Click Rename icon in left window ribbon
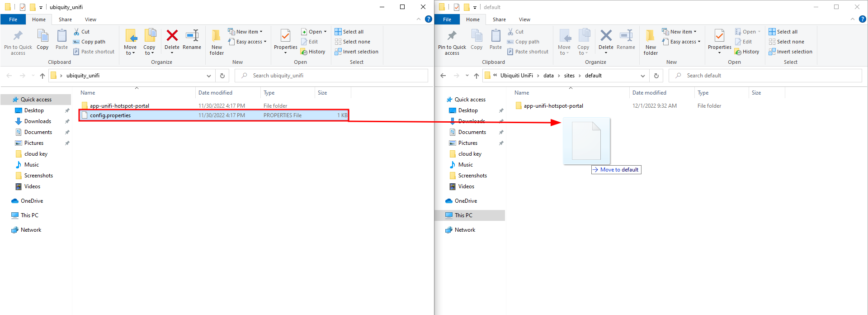 192,36
